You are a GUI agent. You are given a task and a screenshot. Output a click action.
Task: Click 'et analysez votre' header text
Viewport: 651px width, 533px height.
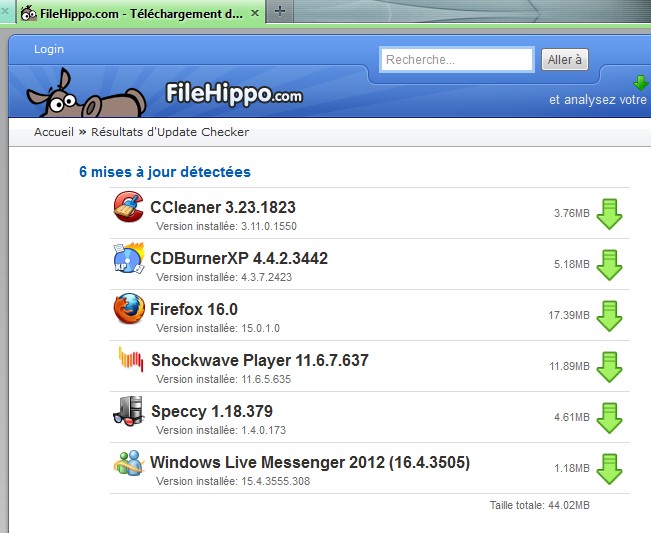598,100
